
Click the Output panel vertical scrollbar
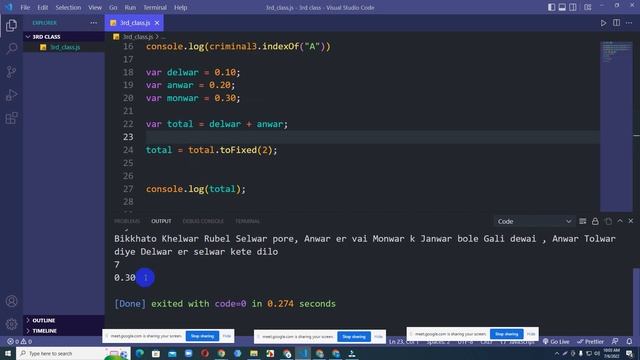[636, 302]
